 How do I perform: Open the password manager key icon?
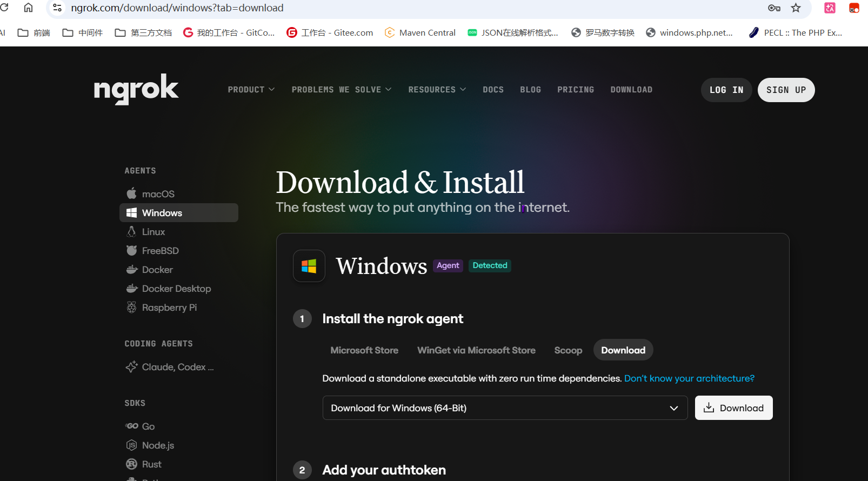[x=774, y=8]
